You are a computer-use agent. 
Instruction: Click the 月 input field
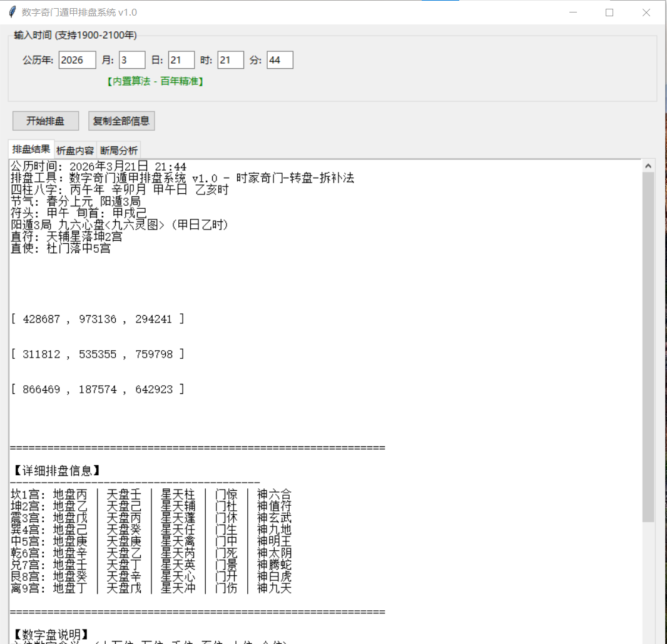(x=132, y=60)
